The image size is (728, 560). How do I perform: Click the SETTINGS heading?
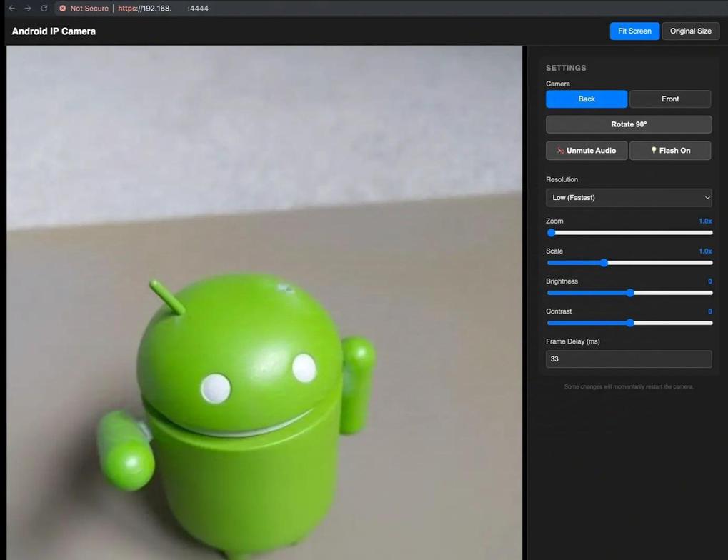(x=566, y=68)
